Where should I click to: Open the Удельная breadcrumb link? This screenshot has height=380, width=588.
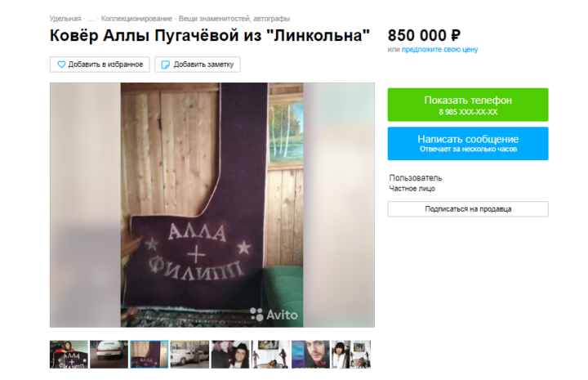tap(65, 18)
